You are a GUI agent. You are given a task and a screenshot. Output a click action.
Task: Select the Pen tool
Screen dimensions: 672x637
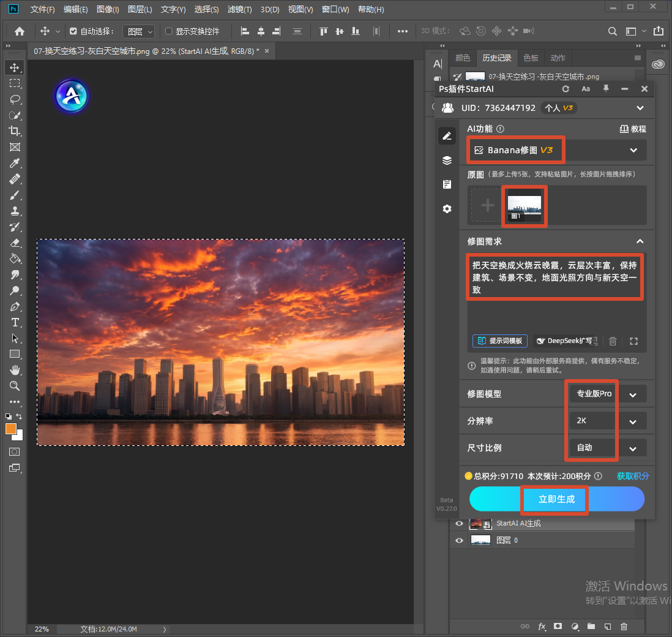(x=15, y=307)
